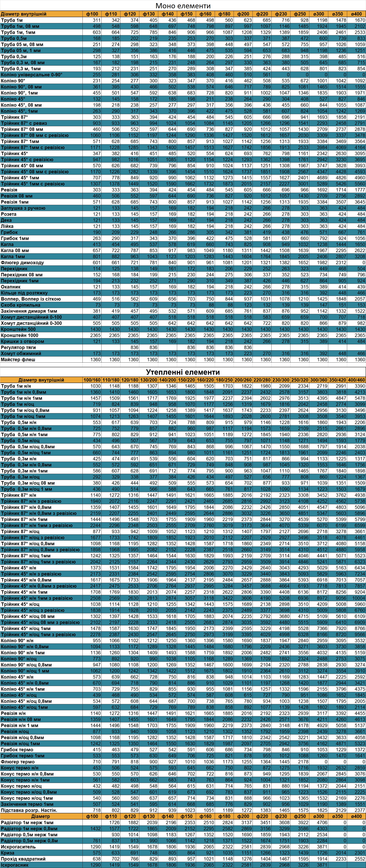366x868 pixels.
Task: Select the Труба 1м н/н price under 100/160
Action: 95,386
